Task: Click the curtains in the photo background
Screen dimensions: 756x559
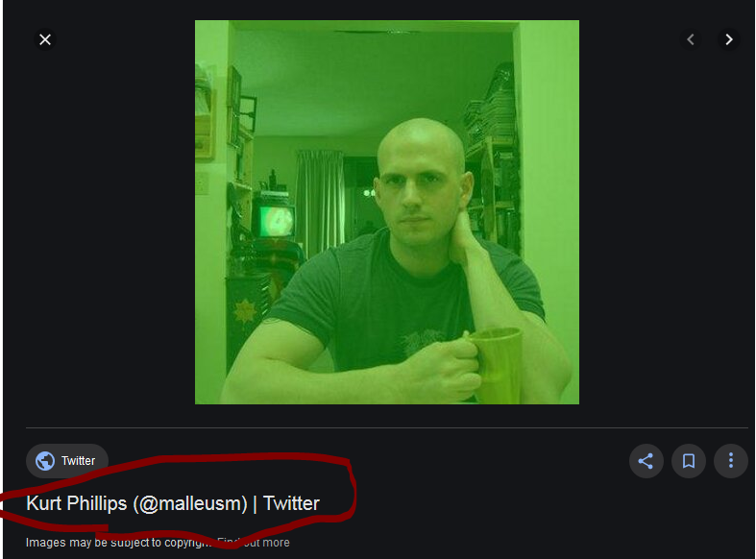Action: [320, 198]
